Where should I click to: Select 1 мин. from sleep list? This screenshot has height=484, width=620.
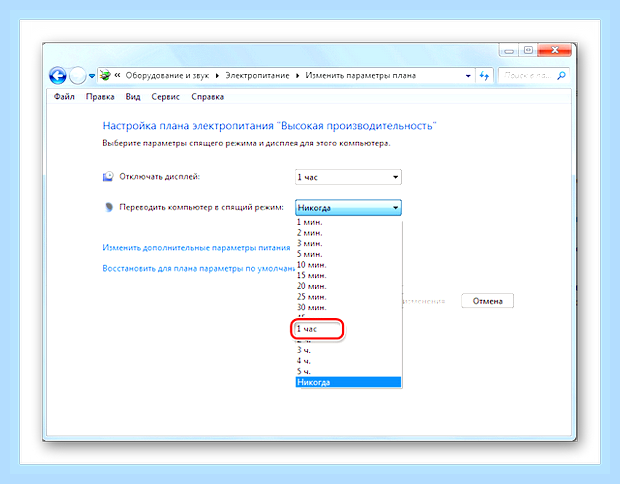click(x=348, y=222)
